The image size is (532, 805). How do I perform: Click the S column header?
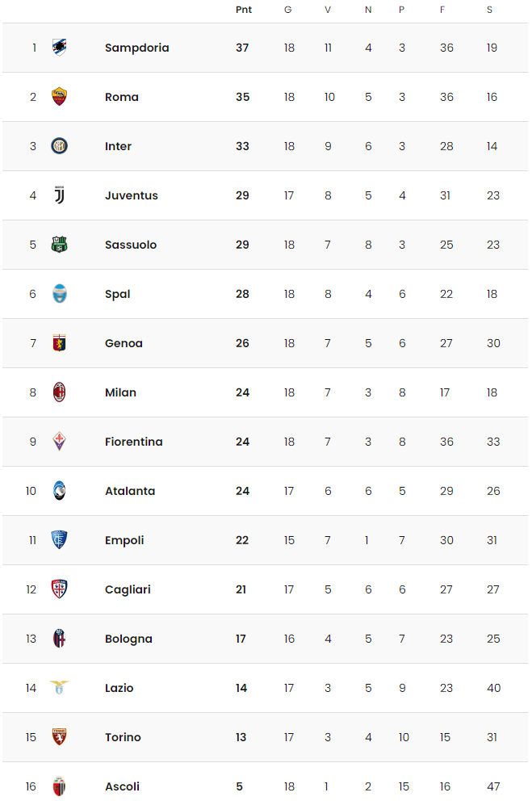pos(489,10)
